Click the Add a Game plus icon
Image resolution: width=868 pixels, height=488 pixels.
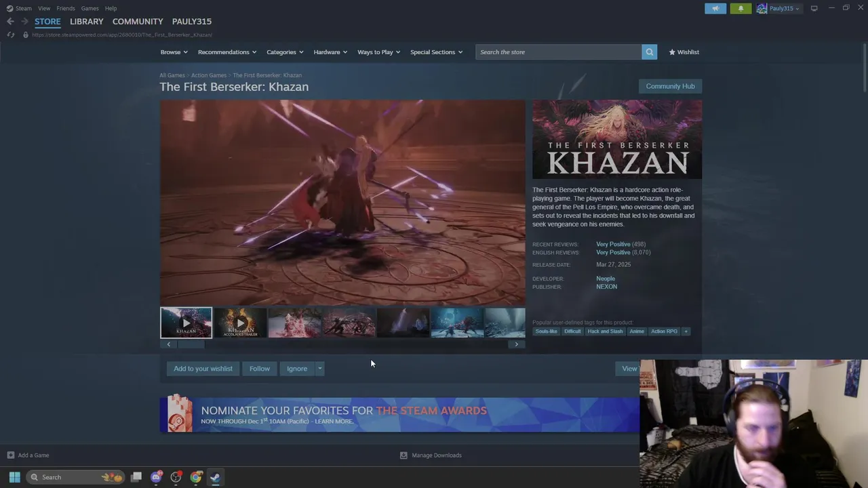click(x=10, y=455)
